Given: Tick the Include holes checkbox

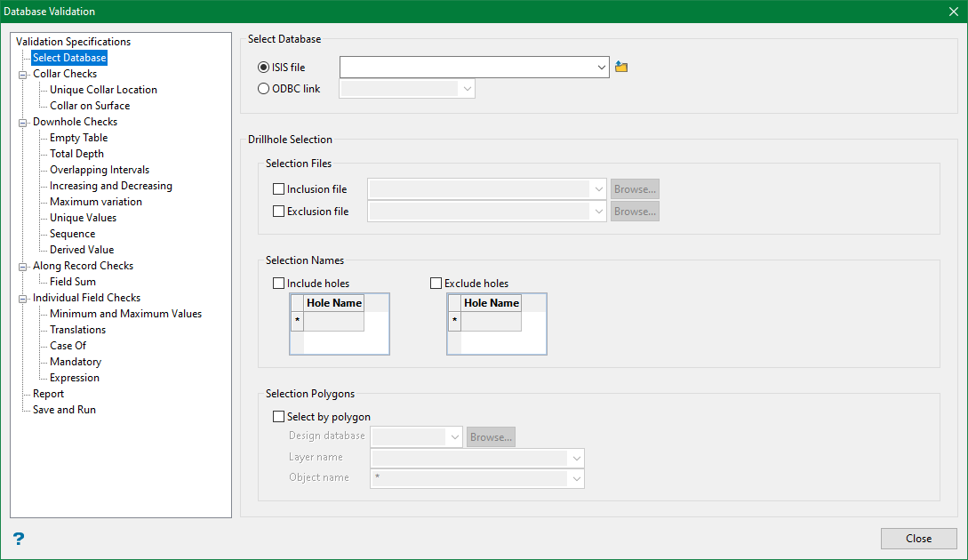Looking at the screenshot, I should [279, 284].
